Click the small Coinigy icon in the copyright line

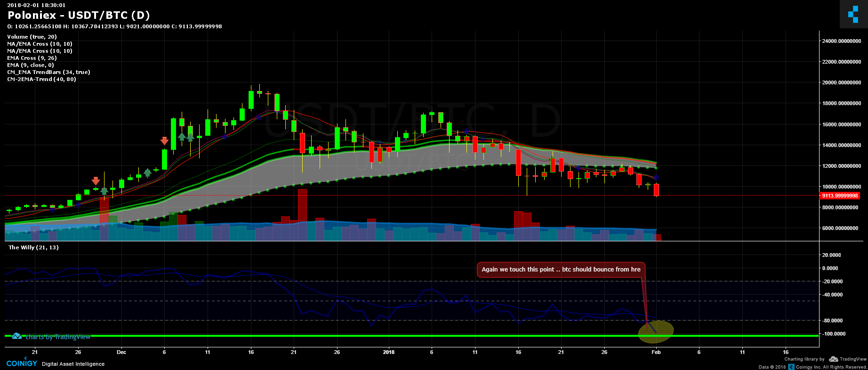pyautogui.click(x=792, y=367)
